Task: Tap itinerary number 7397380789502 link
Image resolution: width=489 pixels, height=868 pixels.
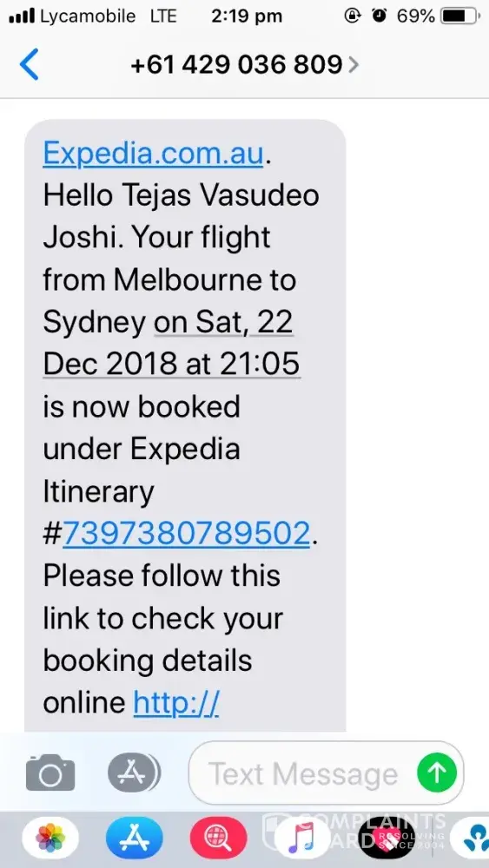Action: [186, 534]
